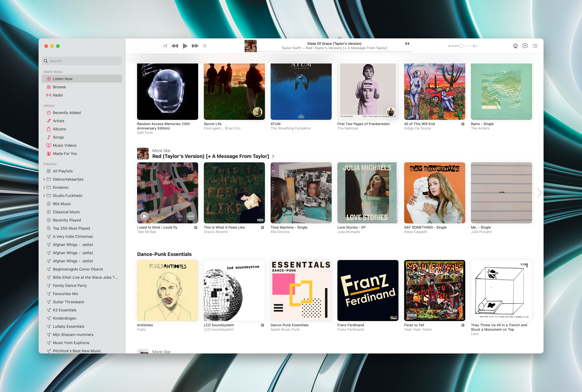The height and width of the screenshot is (392, 582).
Task: Toggle shuffle playback
Action: (x=165, y=46)
